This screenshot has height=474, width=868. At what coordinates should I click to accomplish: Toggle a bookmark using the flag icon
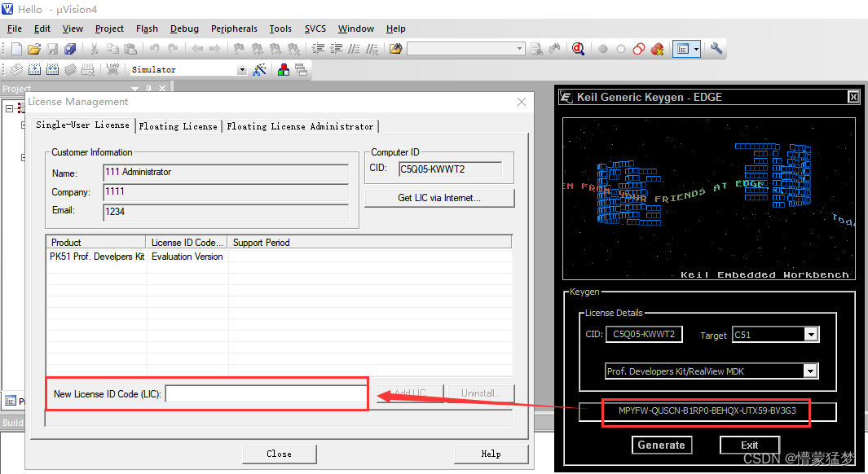[239, 49]
